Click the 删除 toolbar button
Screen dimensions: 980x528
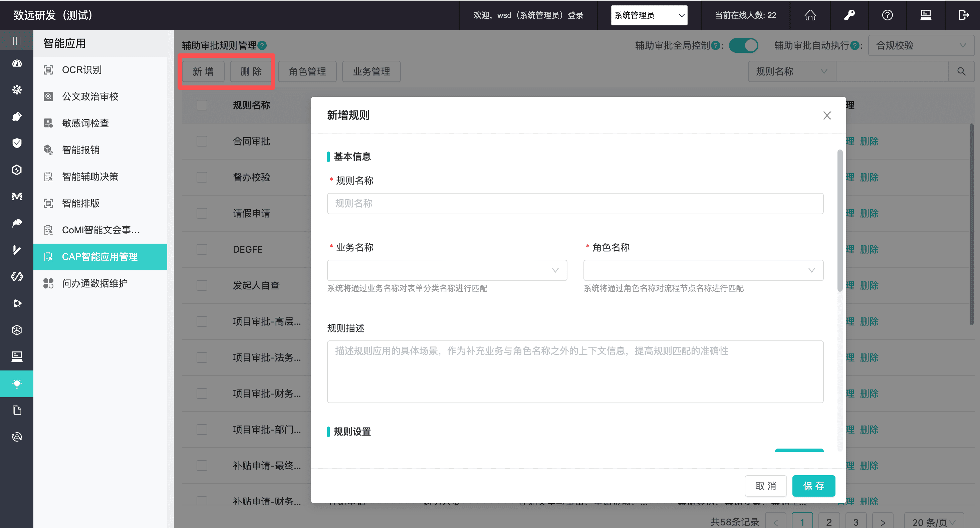coord(251,71)
